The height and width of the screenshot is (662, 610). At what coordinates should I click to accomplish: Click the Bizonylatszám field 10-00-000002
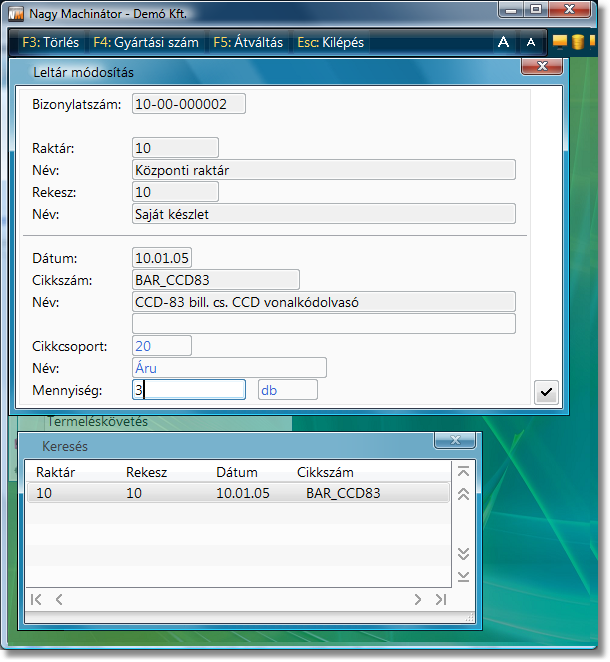click(x=189, y=104)
